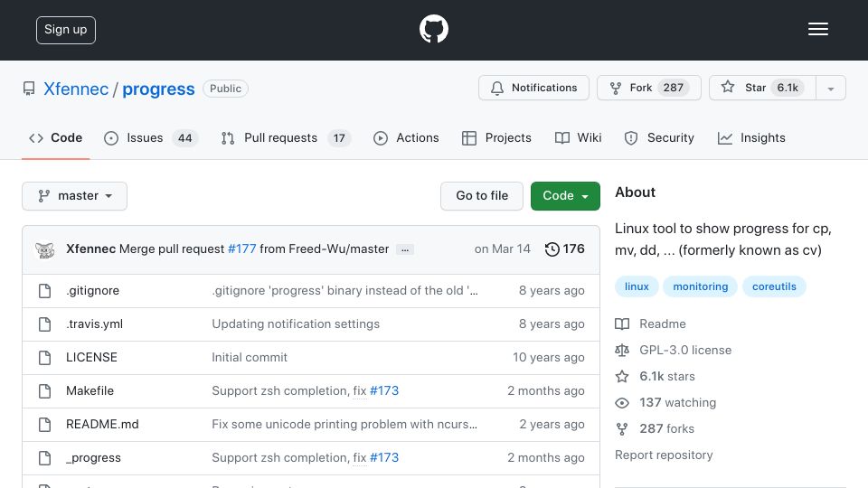The width and height of the screenshot is (868, 488).
Task: Expand the master branch selector
Action: pyautogui.click(x=75, y=196)
